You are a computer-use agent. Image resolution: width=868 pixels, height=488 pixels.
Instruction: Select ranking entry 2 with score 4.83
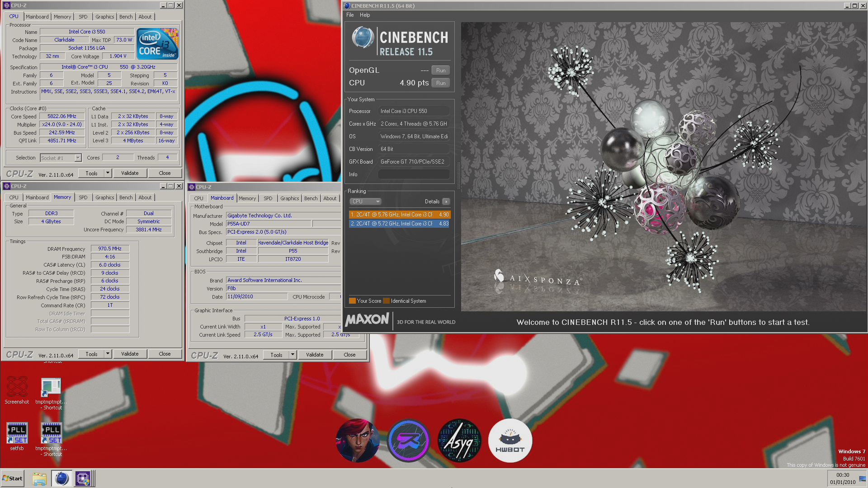(x=400, y=224)
